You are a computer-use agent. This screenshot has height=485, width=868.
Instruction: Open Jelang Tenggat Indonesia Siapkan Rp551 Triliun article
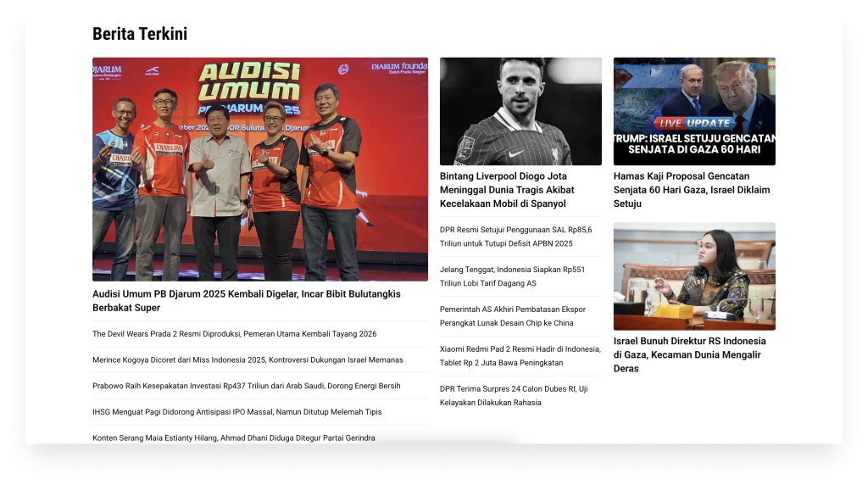click(513, 276)
